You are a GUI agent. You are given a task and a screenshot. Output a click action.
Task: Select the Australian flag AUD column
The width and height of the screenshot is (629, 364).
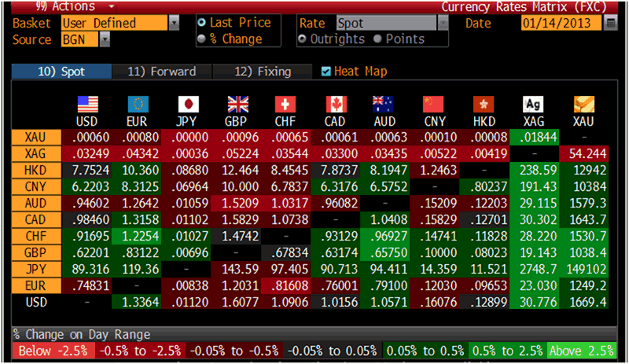(x=384, y=105)
